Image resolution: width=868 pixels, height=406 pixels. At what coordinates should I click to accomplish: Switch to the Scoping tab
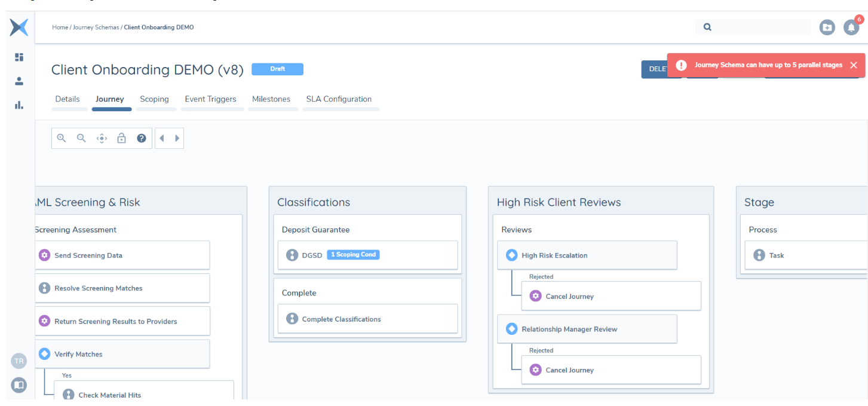(154, 99)
